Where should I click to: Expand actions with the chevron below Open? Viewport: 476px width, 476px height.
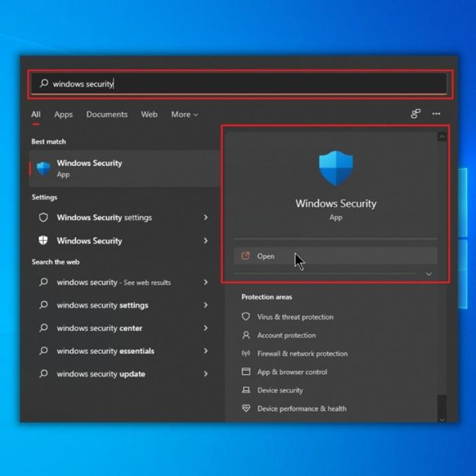(428, 274)
